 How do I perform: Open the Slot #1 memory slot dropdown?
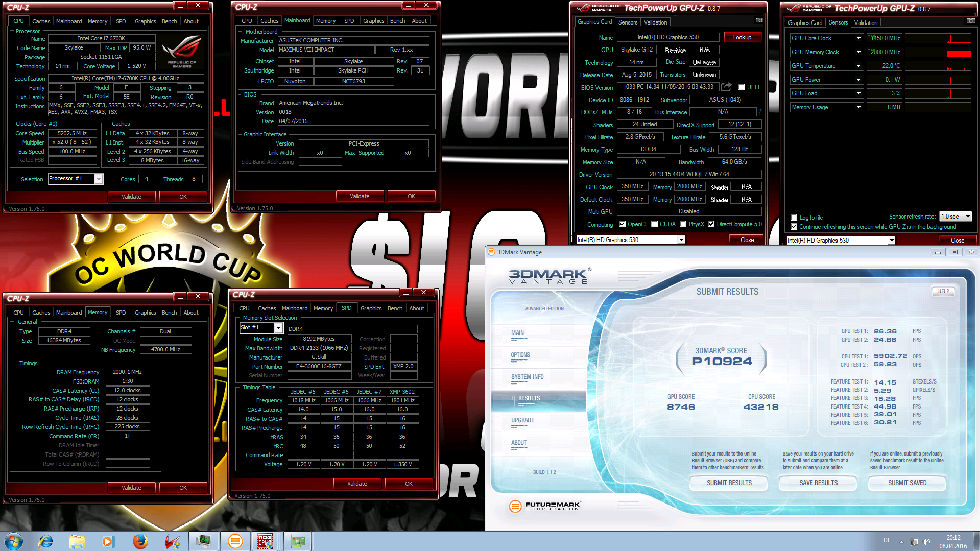278,328
